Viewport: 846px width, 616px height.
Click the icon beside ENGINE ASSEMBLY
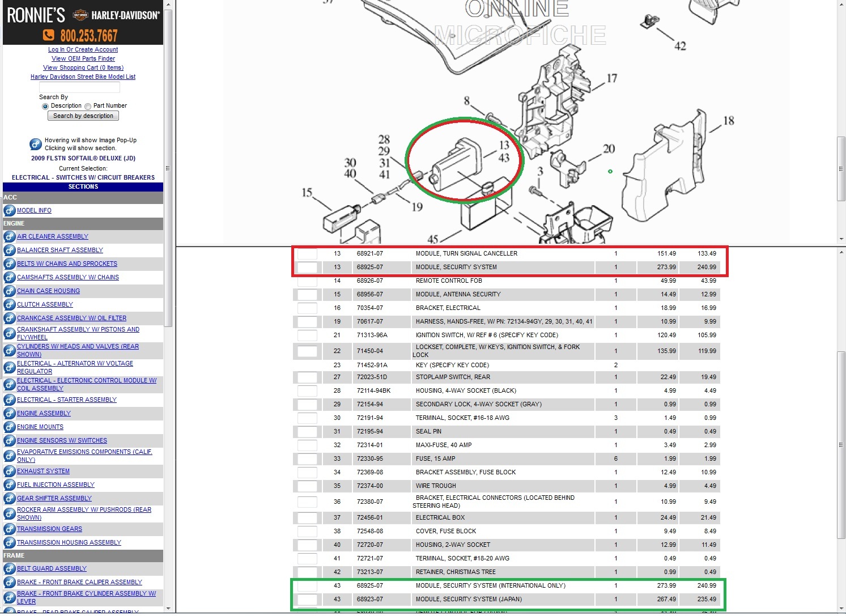[10, 413]
